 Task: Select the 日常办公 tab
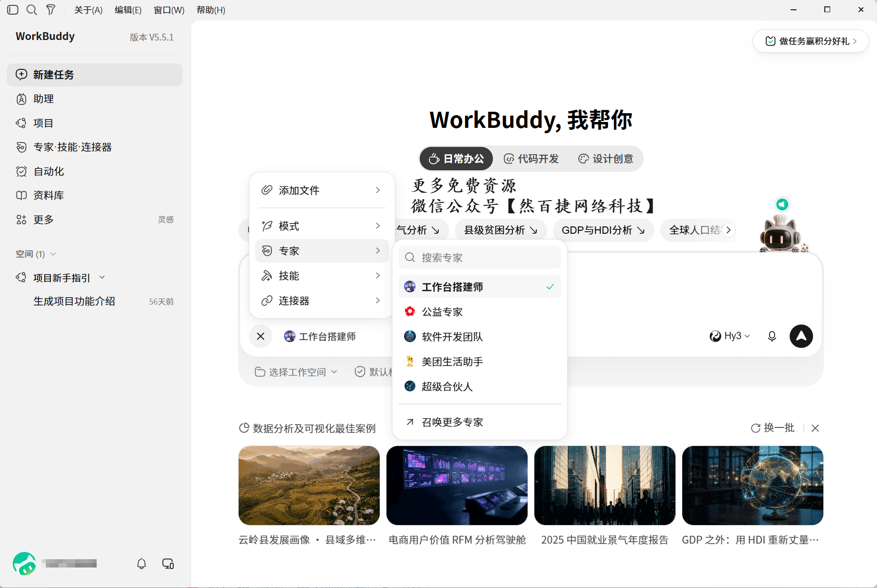pyautogui.click(x=456, y=159)
